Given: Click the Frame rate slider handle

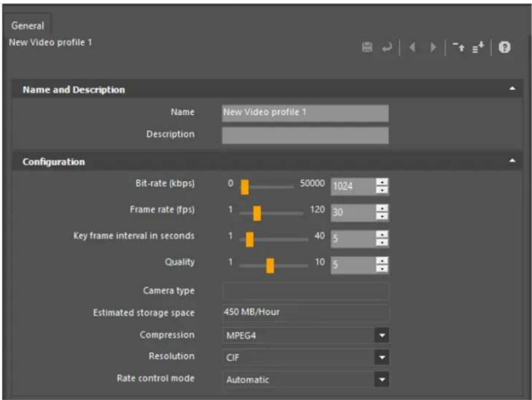Looking at the screenshot, I should click(x=257, y=213).
